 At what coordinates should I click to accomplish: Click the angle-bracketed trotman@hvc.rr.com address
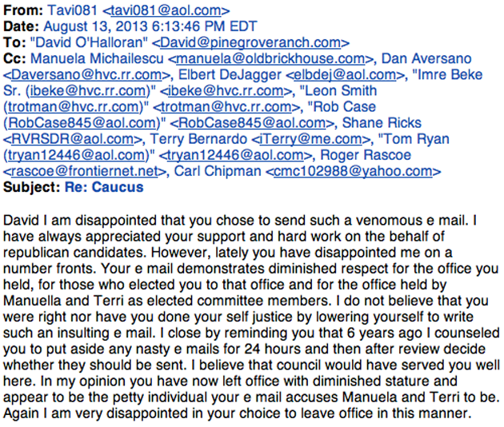click(216, 106)
